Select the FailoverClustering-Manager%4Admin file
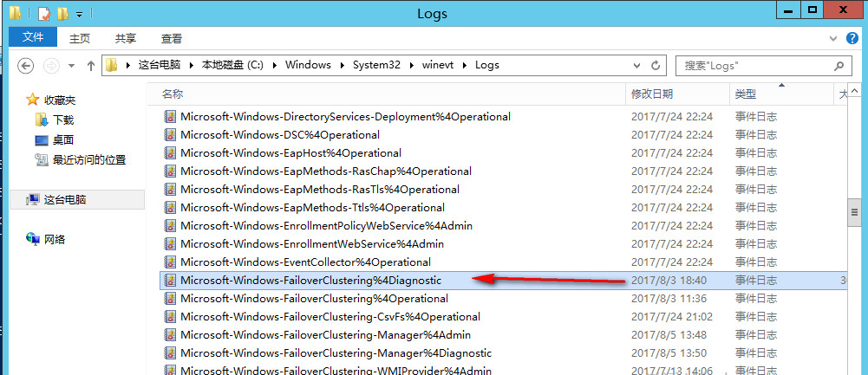This screenshot has width=868, height=375. pos(325,334)
